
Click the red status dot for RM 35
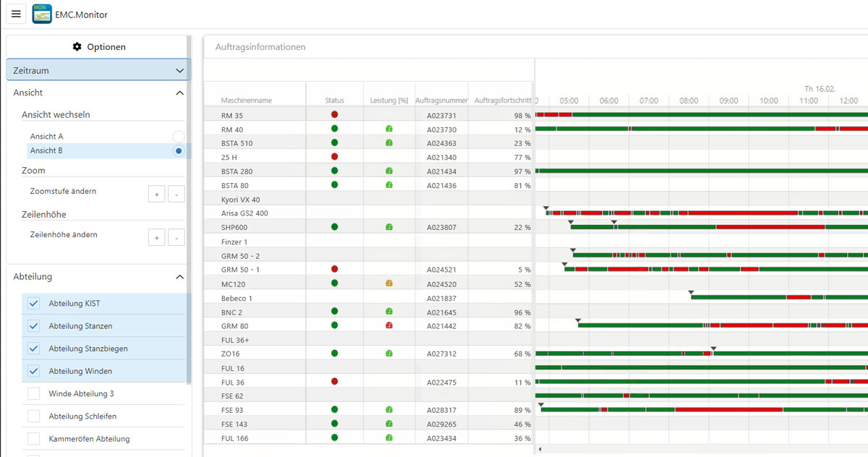click(334, 115)
